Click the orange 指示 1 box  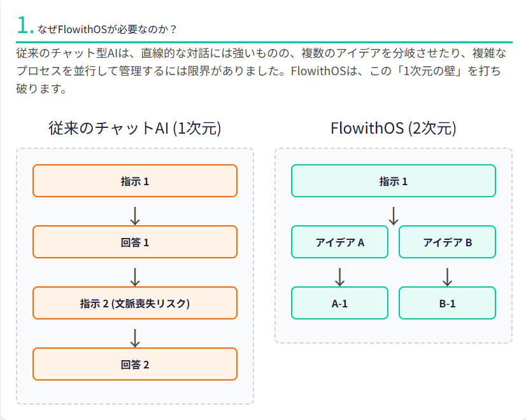tap(135, 181)
